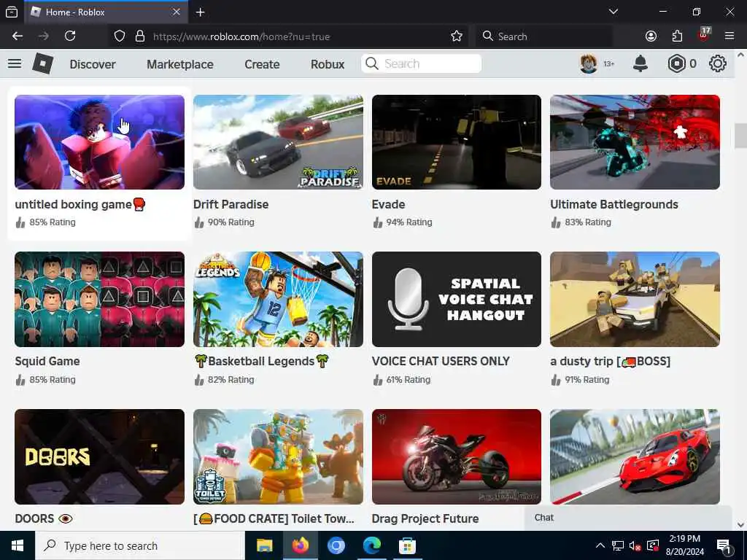
Task: Select the Home - Roblox browser tab
Action: [x=107, y=12]
